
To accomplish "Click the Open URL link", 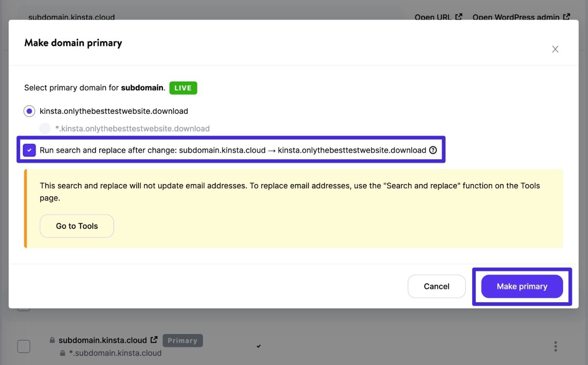I will coord(433,17).
